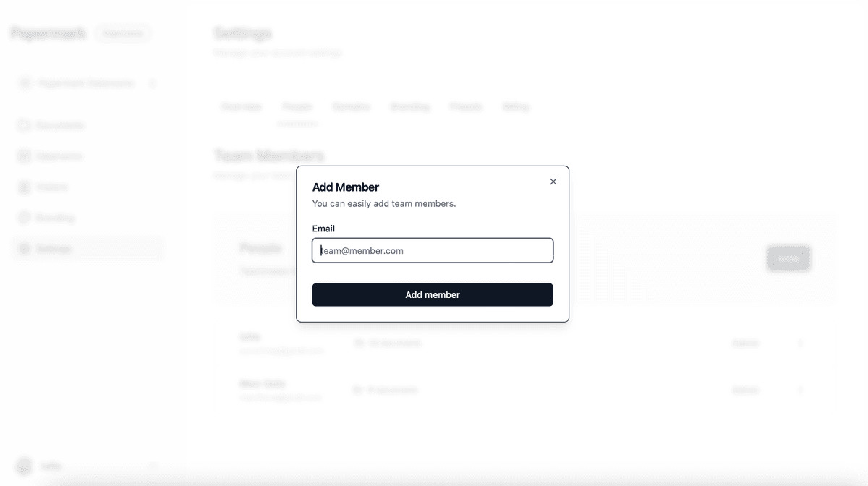Click the Visitors icon in sidebar
The image size is (868, 486).
coord(24,187)
